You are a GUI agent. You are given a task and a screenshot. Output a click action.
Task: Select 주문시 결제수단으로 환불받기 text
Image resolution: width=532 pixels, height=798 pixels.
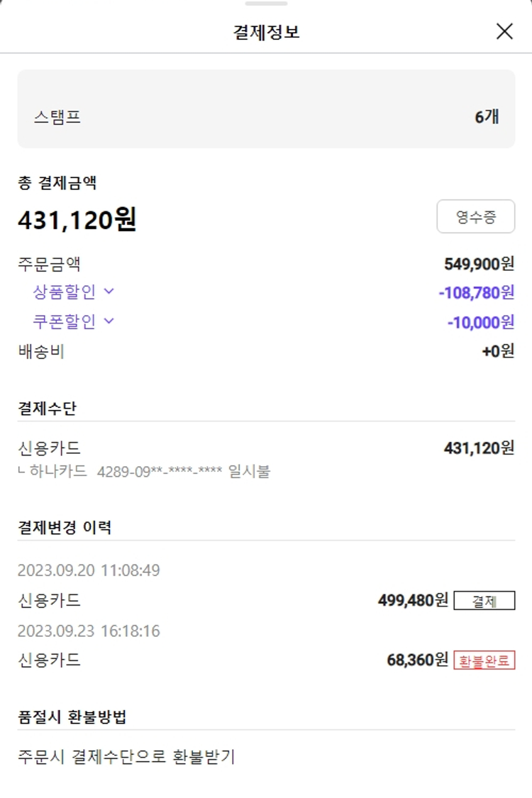click(x=126, y=757)
